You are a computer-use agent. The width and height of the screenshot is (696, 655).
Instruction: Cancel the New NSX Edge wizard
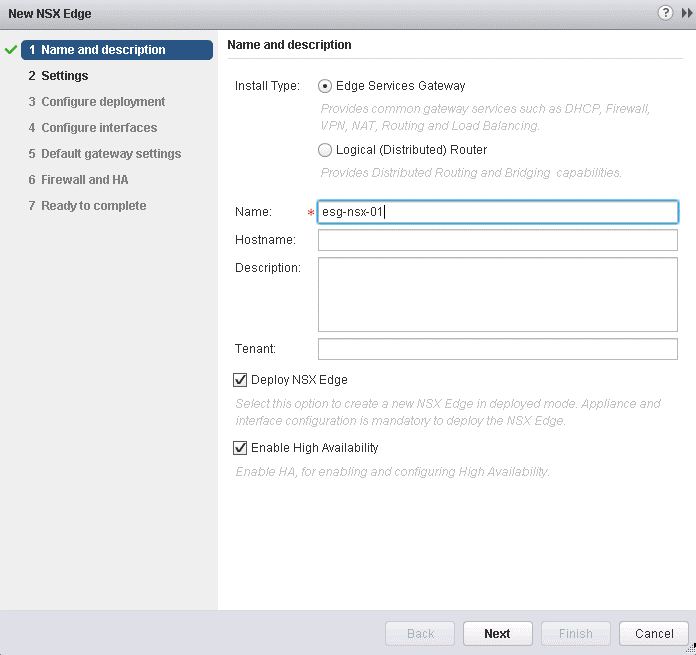(654, 633)
